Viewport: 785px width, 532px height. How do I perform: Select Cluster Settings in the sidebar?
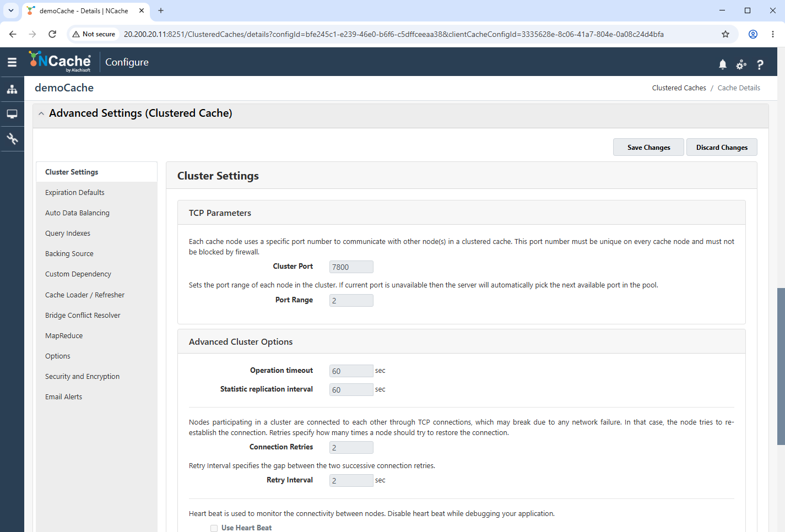coord(96,172)
